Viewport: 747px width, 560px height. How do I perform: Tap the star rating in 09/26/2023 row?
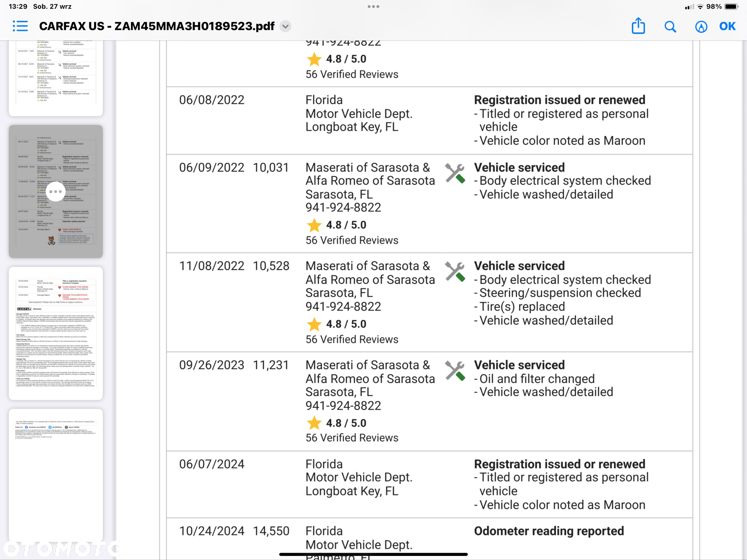pyautogui.click(x=336, y=423)
